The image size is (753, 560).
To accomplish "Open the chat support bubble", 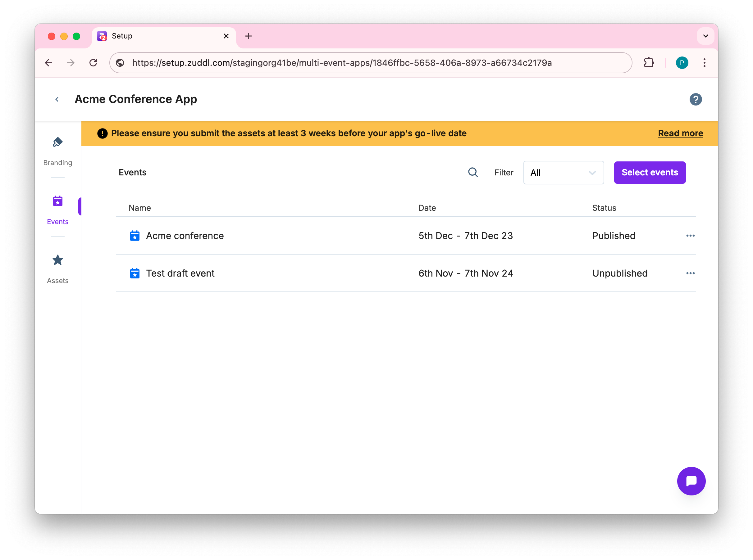I will click(691, 481).
